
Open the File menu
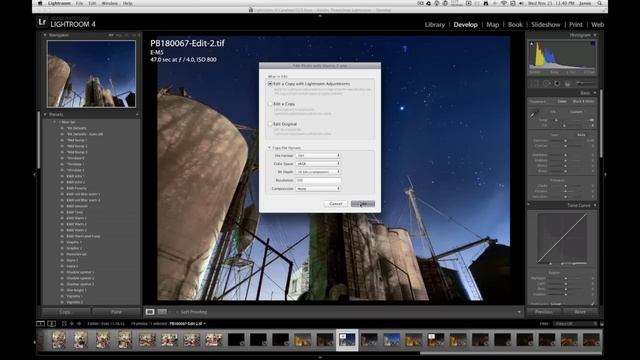point(79,3)
